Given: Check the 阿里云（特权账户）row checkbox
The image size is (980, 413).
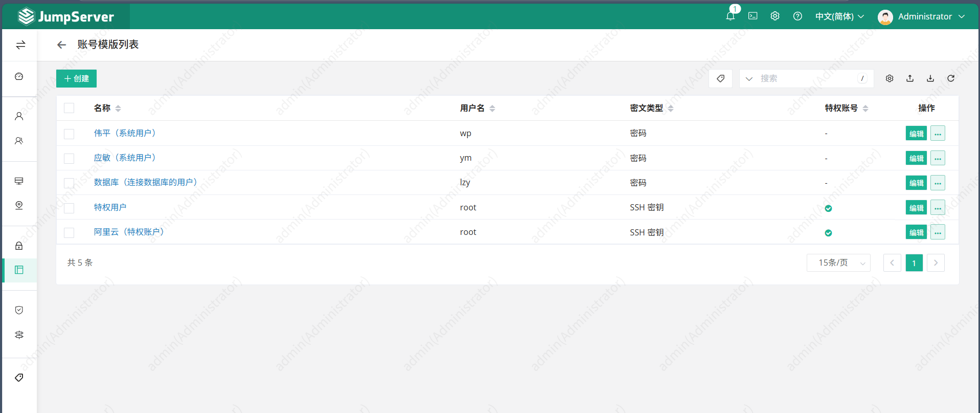Looking at the screenshot, I should click(x=69, y=233).
